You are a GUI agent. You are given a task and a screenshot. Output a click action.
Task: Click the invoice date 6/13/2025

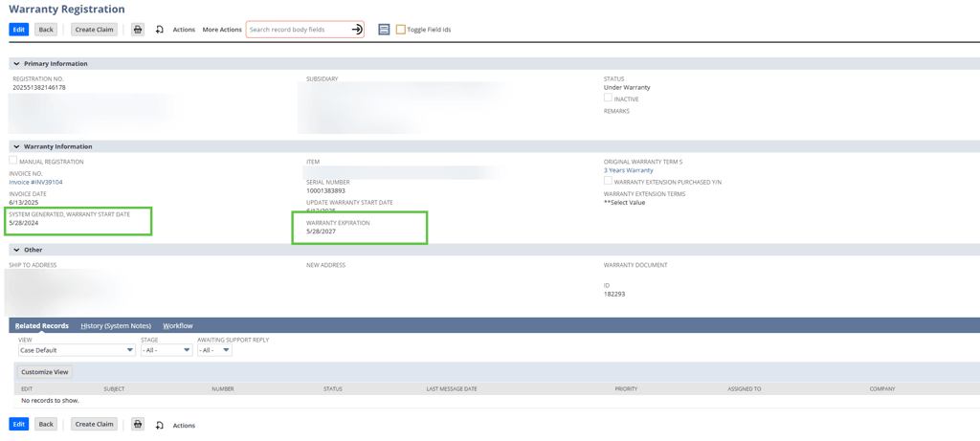[24, 203]
